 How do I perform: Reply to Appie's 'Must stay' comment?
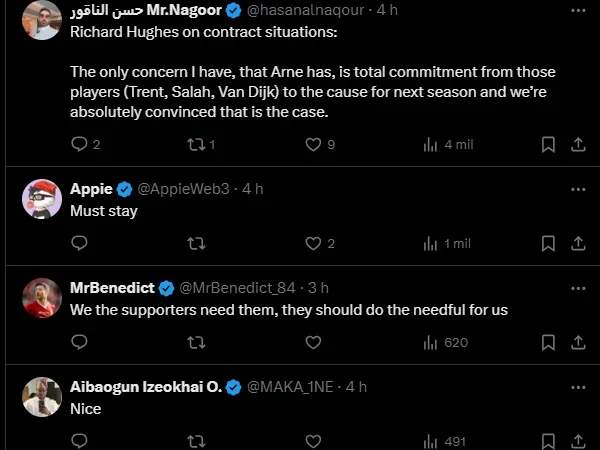[x=80, y=243]
